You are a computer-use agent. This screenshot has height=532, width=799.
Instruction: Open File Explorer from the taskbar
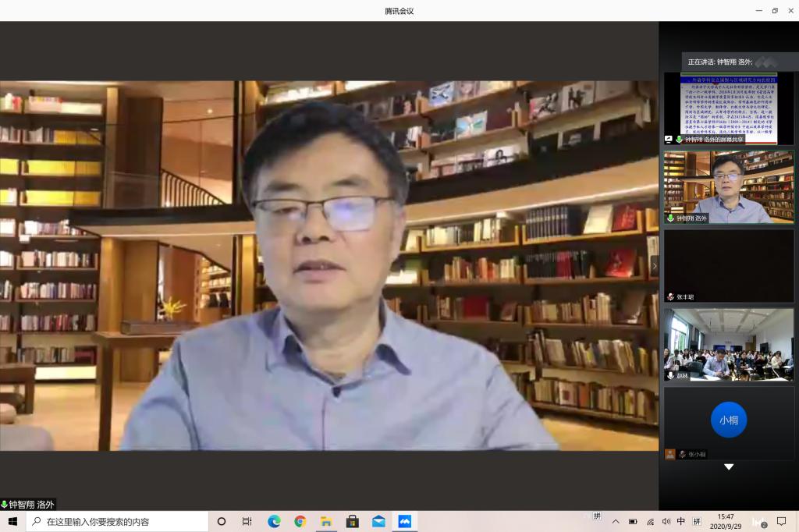(x=326, y=521)
